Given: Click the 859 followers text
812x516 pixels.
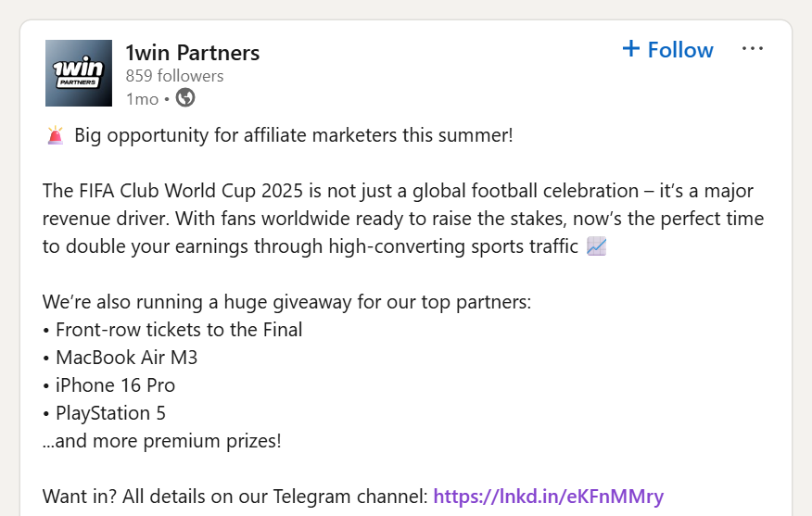Looking at the screenshot, I should coord(174,76).
